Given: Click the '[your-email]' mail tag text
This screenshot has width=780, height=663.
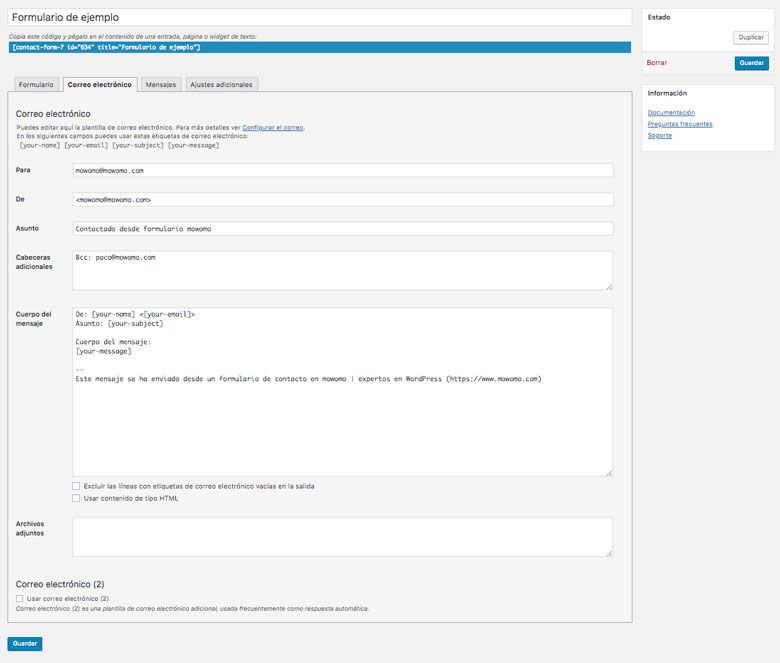Looking at the screenshot, I should 86,146.
